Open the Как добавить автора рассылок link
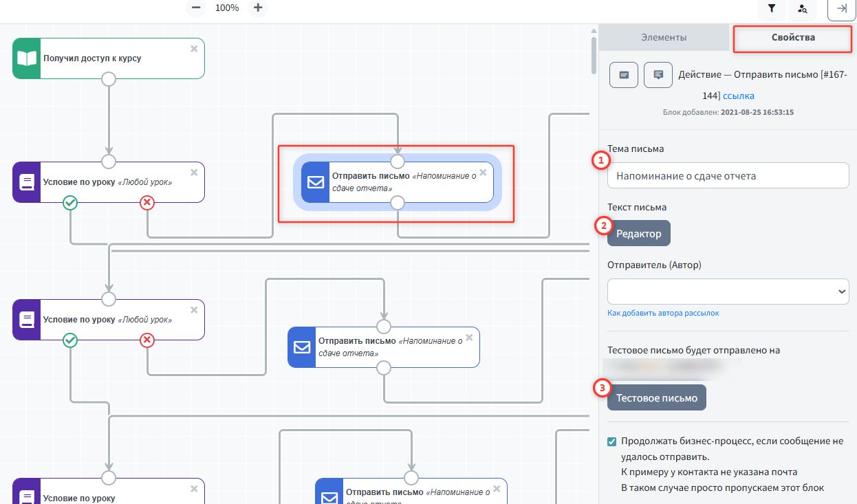This screenshot has width=857, height=504. 663,313
